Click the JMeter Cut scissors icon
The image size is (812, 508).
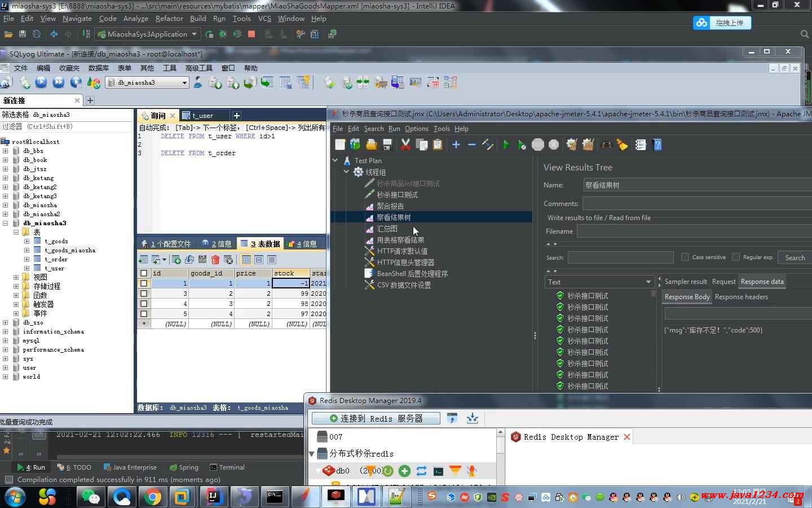pyautogui.click(x=405, y=145)
